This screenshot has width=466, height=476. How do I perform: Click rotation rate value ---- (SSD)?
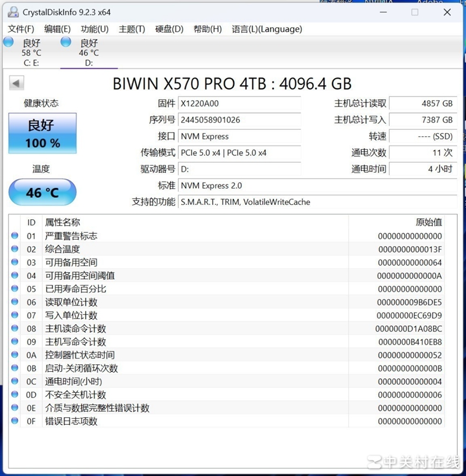click(423, 136)
